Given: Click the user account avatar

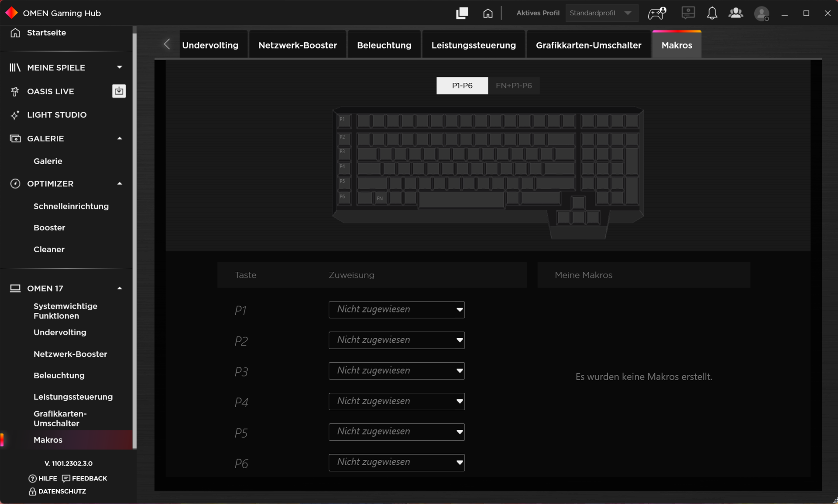Looking at the screenshot, I should click(762, 14).
